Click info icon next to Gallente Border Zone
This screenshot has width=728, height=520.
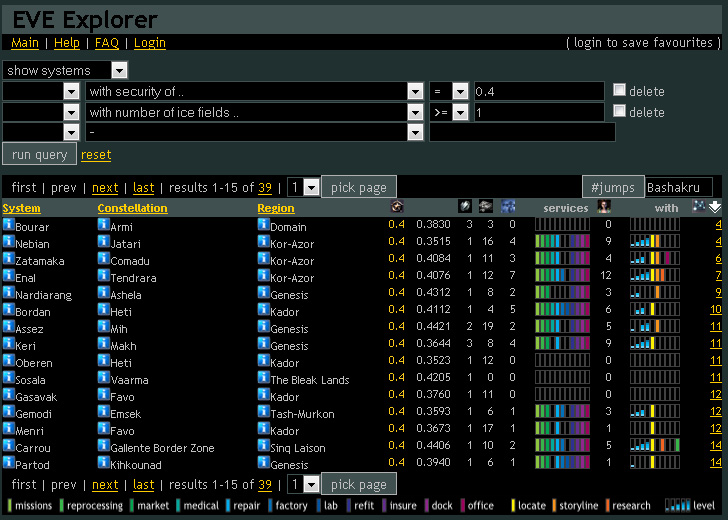tap(104, 446)
